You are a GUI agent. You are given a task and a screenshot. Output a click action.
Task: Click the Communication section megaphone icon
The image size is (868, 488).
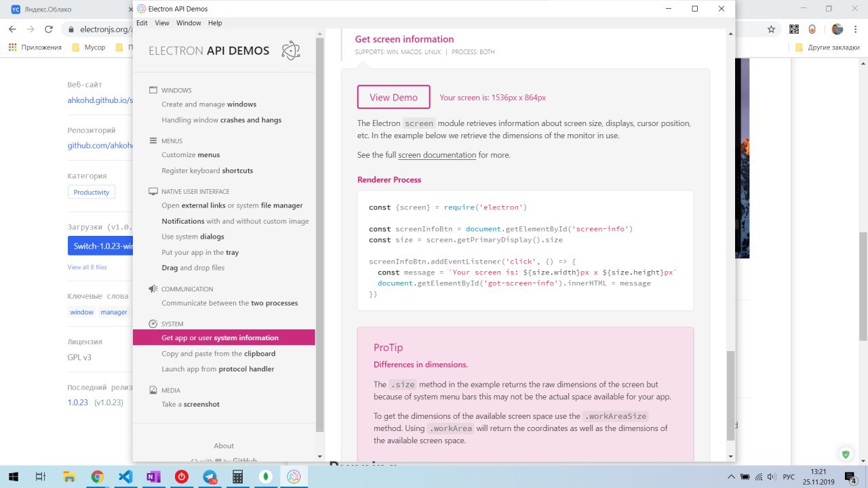point(153,289)
